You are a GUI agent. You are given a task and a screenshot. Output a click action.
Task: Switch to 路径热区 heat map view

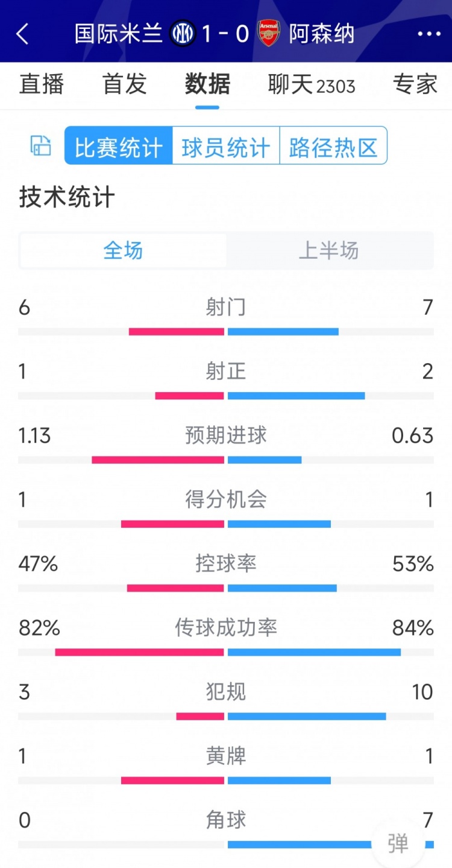pyautogui.click(x=333, y=146)
